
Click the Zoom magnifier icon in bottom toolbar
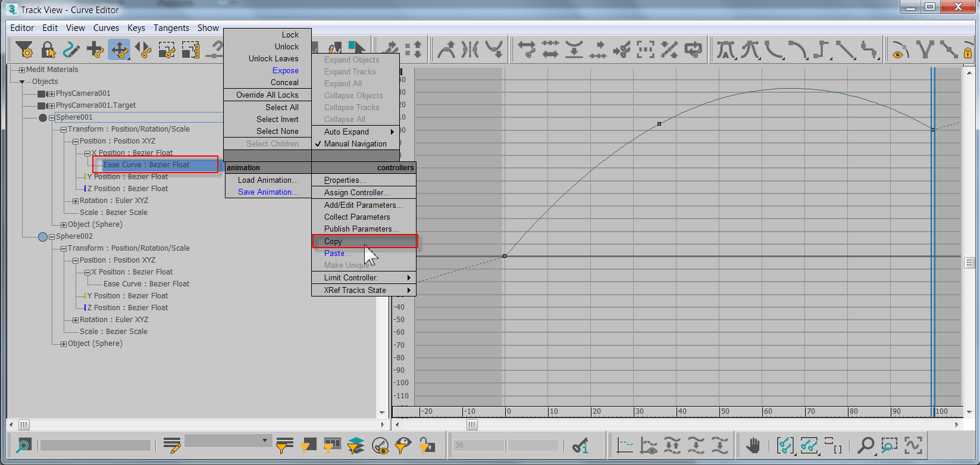point(866,445)
